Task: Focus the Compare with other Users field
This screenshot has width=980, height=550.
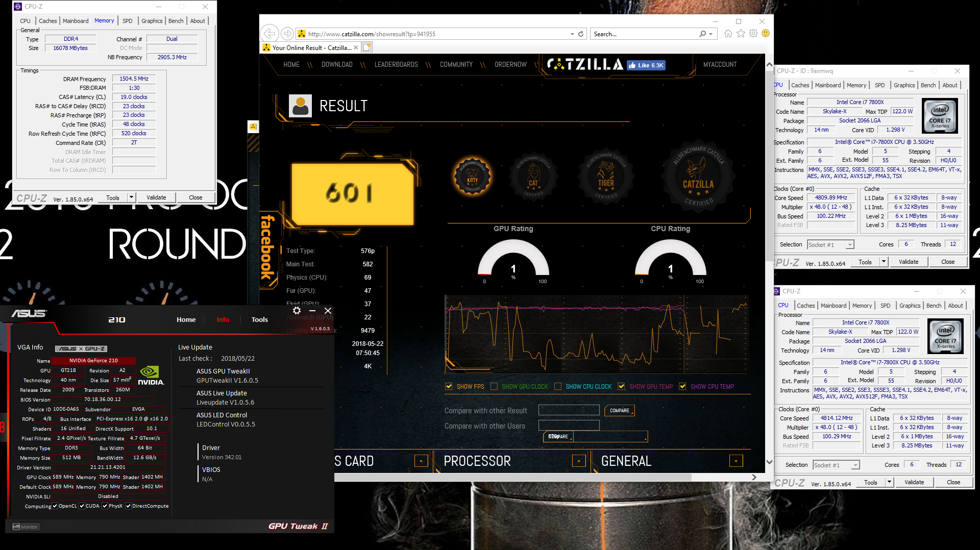Action: click(569, 426)
